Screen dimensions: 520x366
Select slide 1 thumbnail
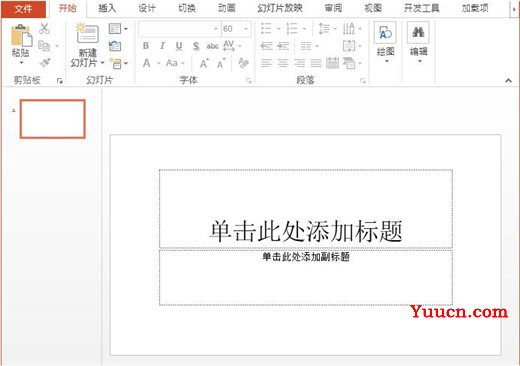(53, 119)
